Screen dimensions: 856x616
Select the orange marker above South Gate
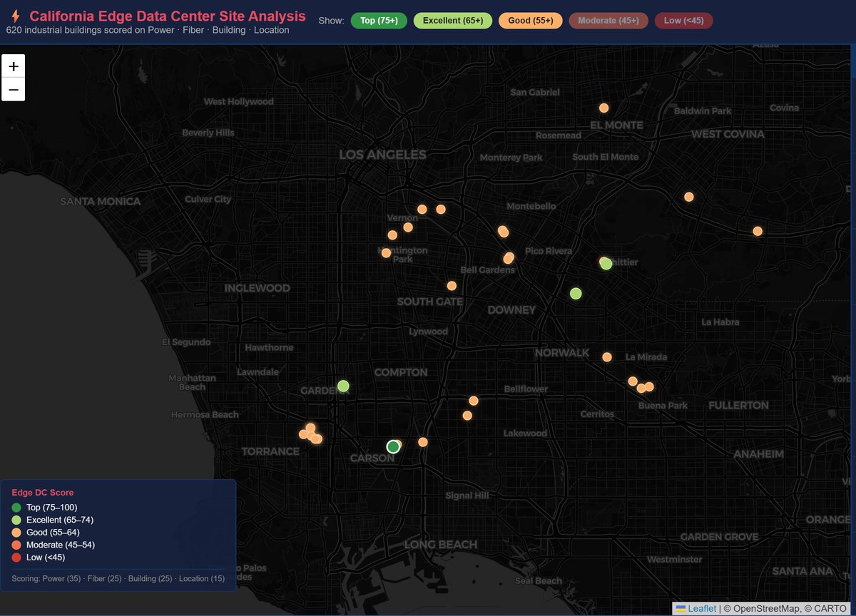[x=452, y=285]
